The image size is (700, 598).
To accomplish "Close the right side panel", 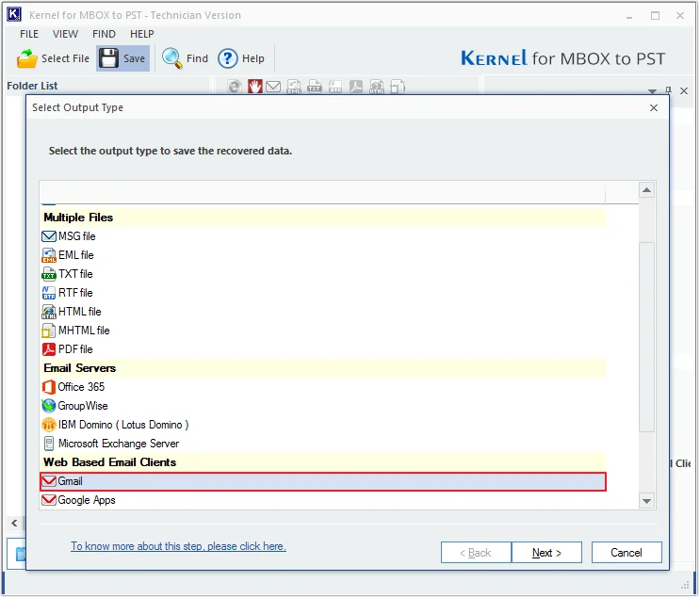I will point(683,91).
